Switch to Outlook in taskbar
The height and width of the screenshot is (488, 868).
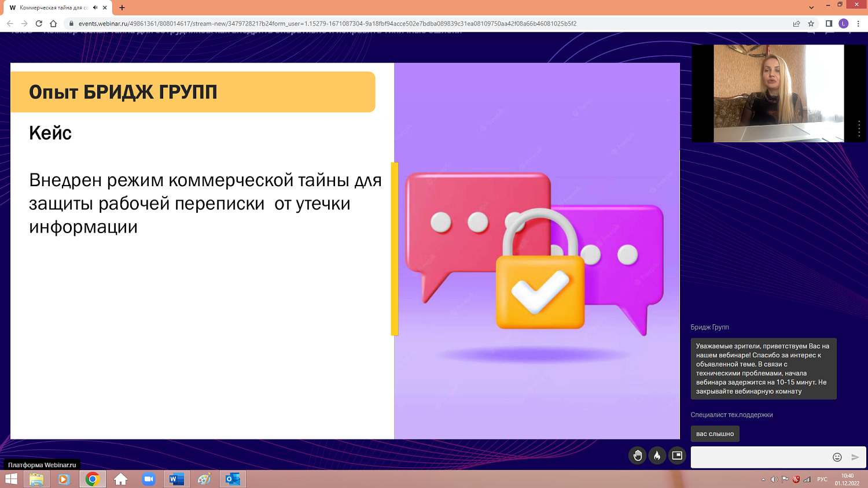233,479
